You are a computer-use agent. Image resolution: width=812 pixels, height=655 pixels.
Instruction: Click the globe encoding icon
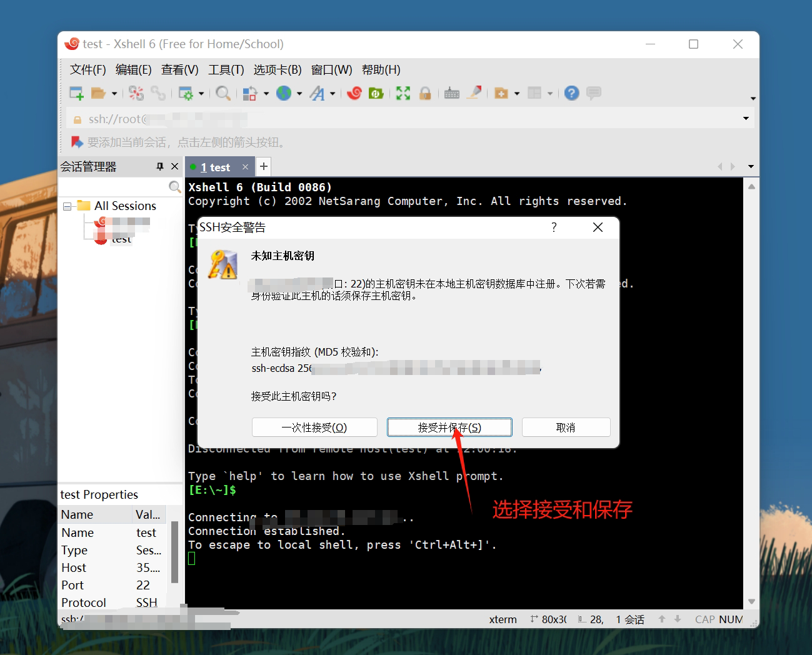284,93
